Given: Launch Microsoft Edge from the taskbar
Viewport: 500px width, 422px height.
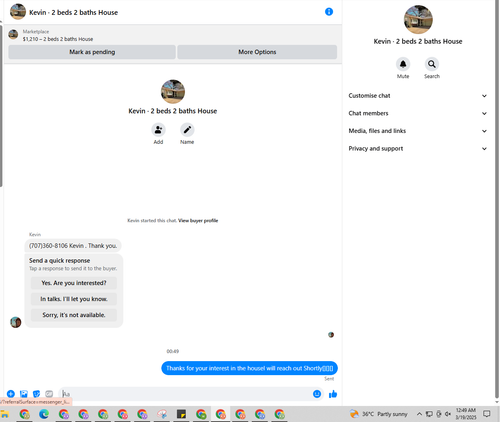Looking at the screenshot, I should tap(44, 414).
